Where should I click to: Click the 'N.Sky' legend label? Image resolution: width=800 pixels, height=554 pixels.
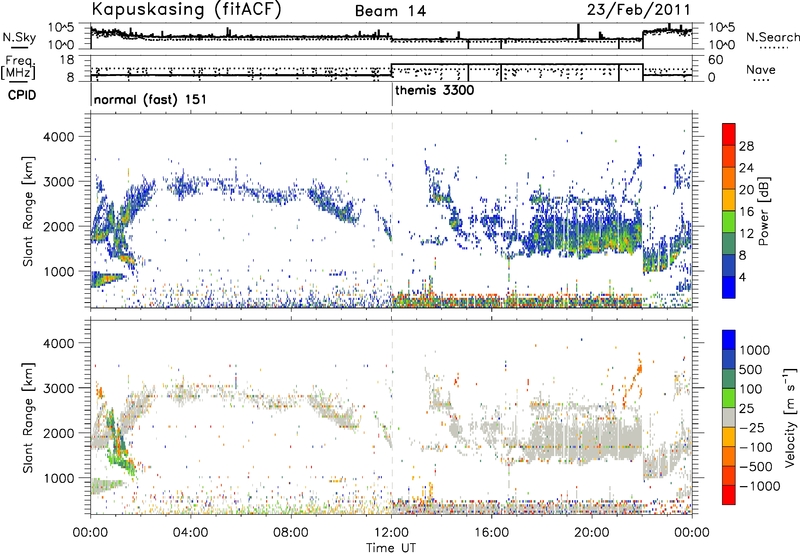click(19, 37)
